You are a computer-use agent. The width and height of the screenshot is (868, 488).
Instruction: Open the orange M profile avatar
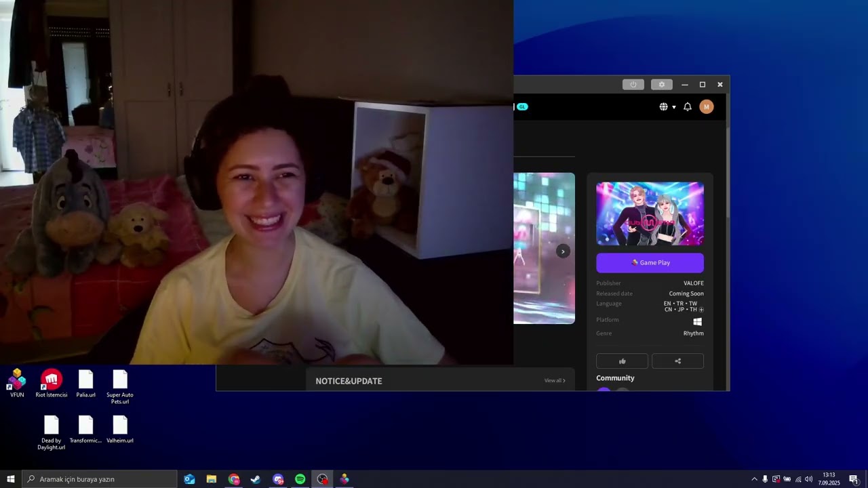tap(707, 106)
